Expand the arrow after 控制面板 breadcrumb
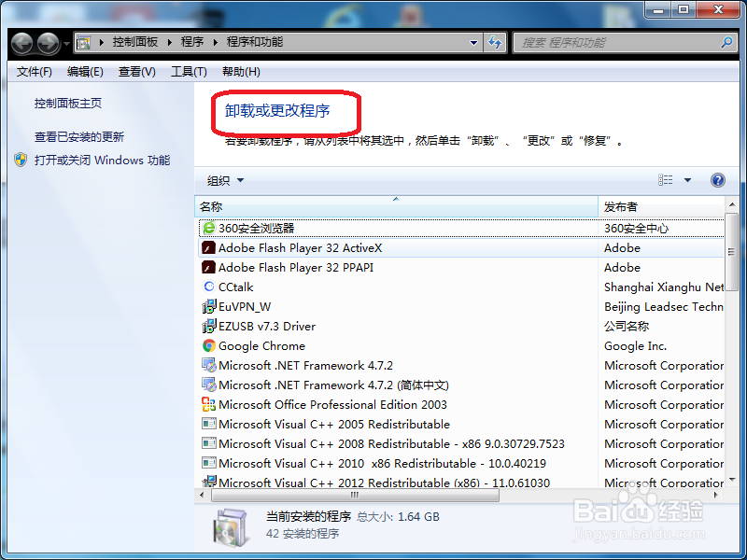 click(x=170, y=42)
